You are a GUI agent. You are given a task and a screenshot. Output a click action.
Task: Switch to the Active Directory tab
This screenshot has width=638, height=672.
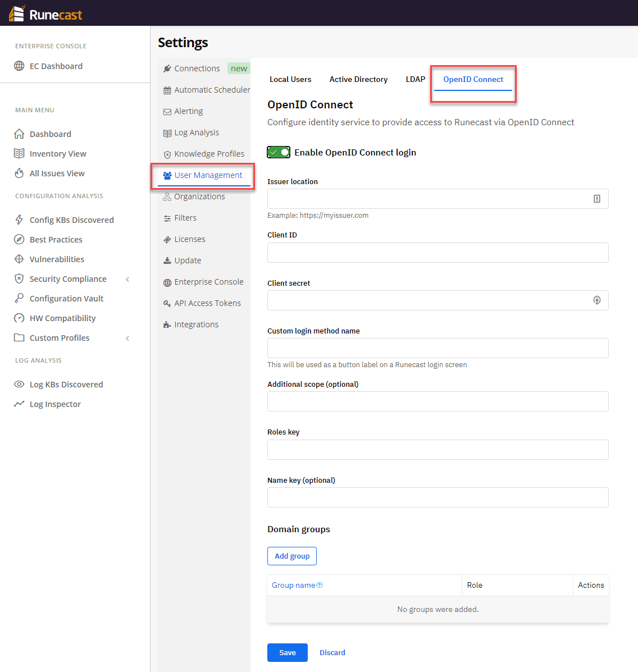coord(358,79)
